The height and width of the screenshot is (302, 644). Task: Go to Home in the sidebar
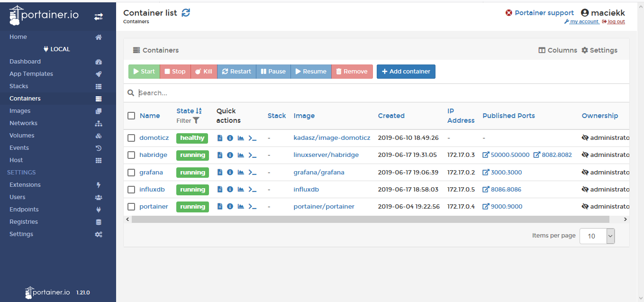[x=58, y=37]
